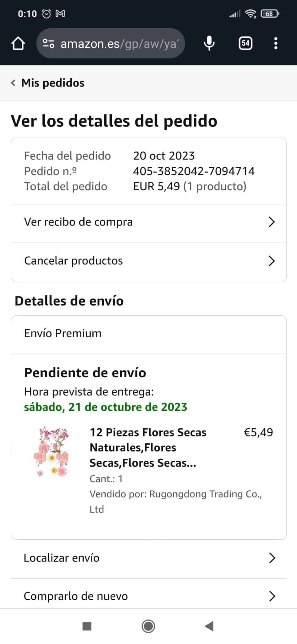The image size is (297, 644).
Task: Open Ver recibo de compra
Action: pyautogui.click(x=79, y=222)
